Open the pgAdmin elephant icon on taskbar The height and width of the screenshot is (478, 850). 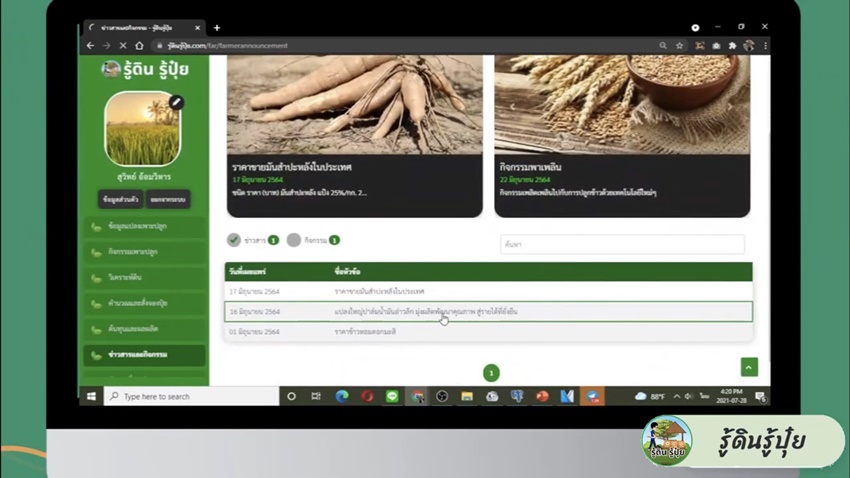point(517,396)
